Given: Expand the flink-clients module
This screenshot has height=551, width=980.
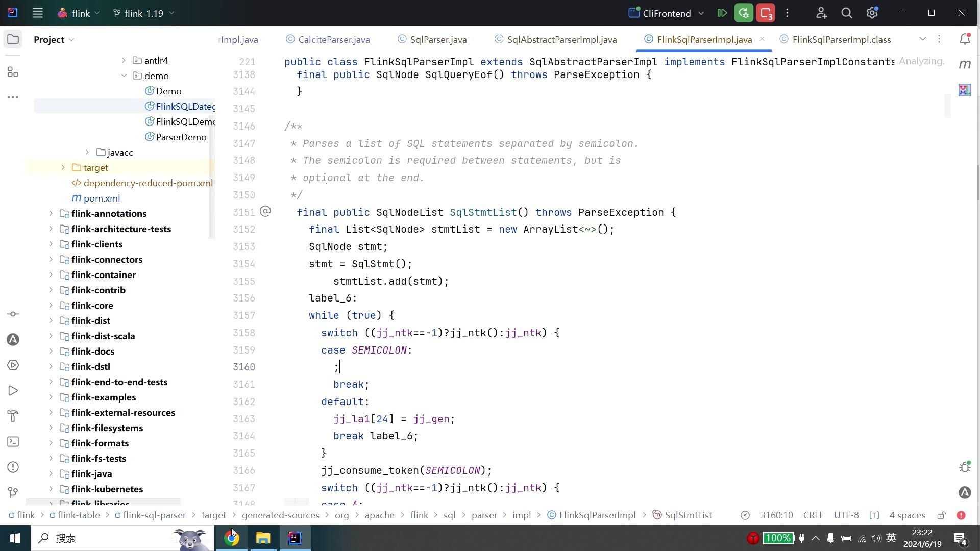Looking at the screenshot, I should (x=51, y=244).
